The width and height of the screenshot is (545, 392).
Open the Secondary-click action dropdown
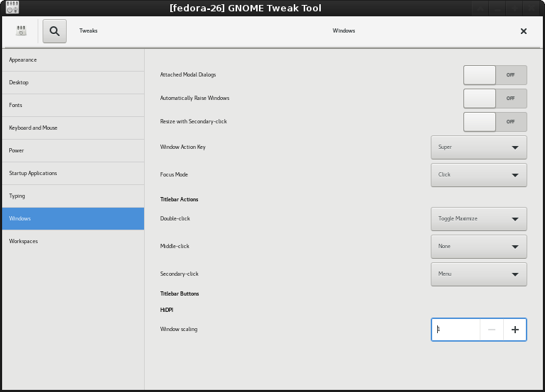pyautogui.click(x=478, y=274)
